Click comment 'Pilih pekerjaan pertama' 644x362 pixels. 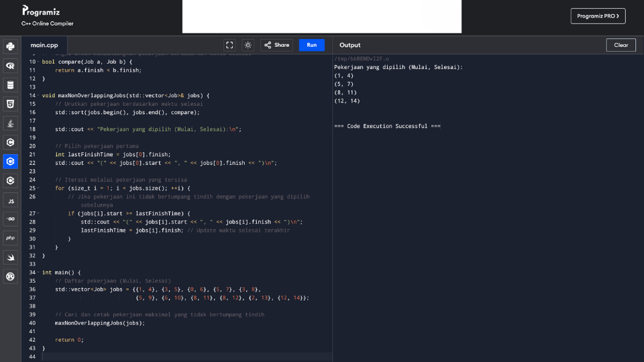click(97, 146)
